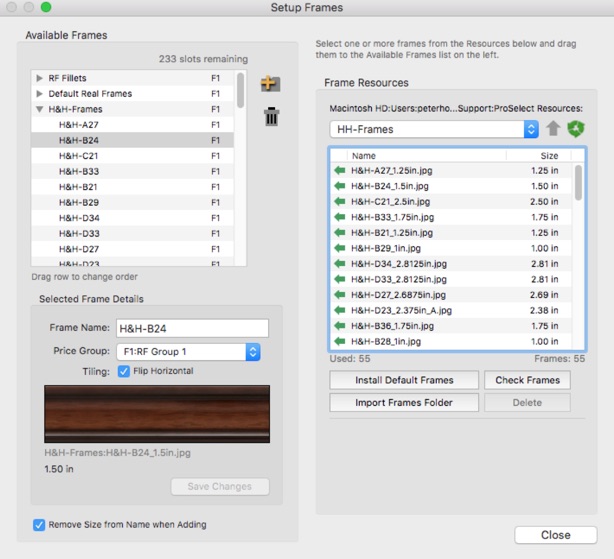
Task: Click the Install Default Frames button
Action: 404,380
